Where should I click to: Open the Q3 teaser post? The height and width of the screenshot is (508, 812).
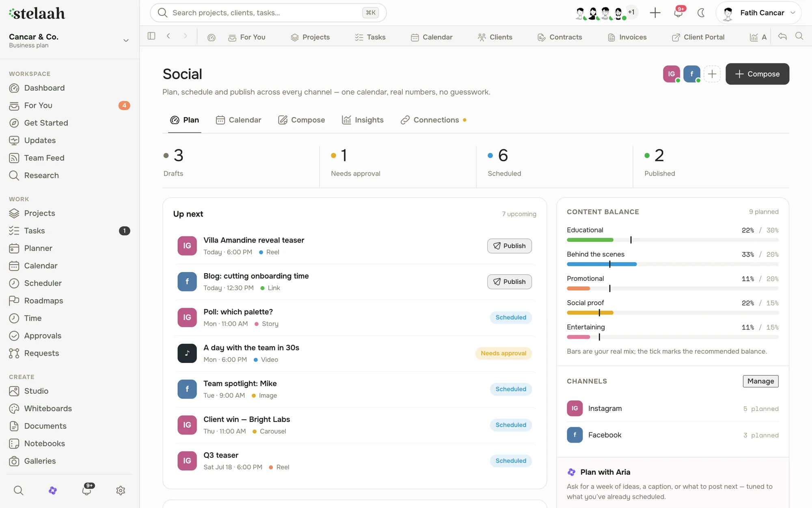pos(354,461)
